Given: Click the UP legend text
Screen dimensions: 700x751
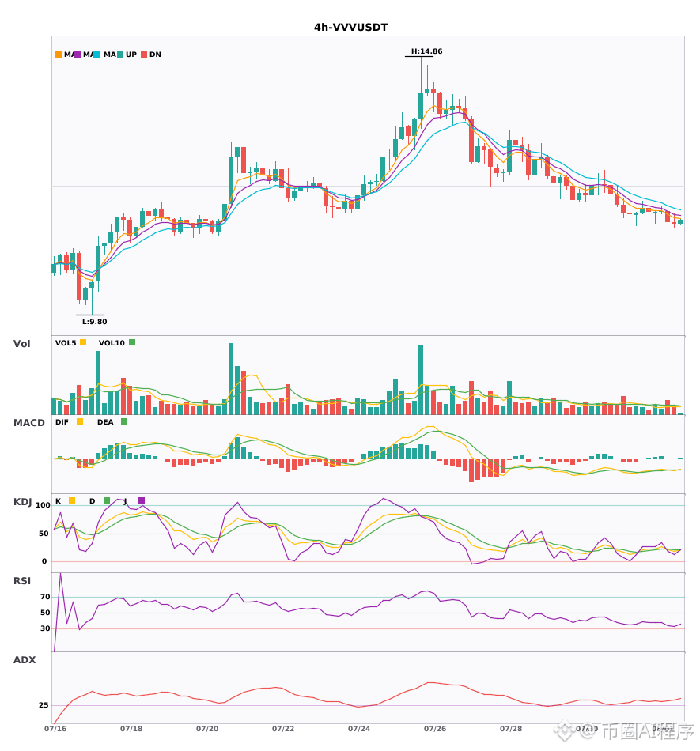Looking at the screenshot, I should click(x=131, y=55).
